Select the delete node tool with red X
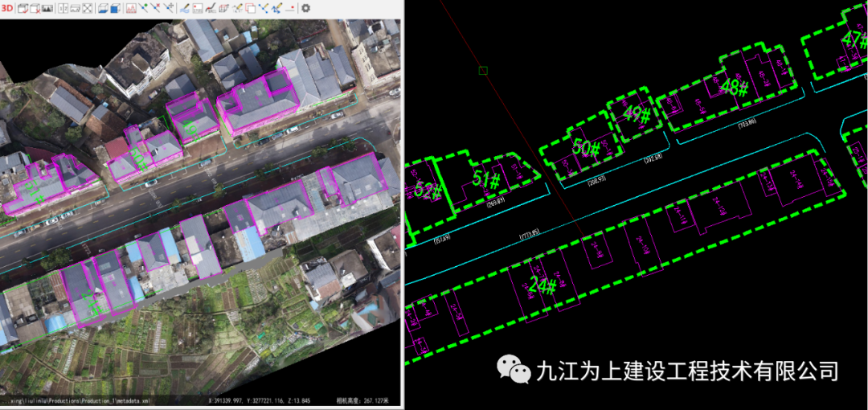Viewport: 868px width, 410px height. [x=156, y=8]
